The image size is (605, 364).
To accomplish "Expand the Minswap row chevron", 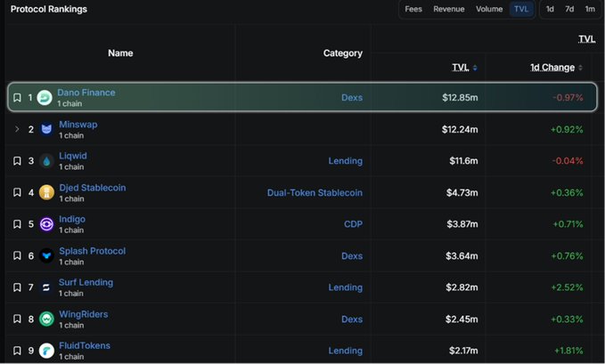I will (17, 129).
